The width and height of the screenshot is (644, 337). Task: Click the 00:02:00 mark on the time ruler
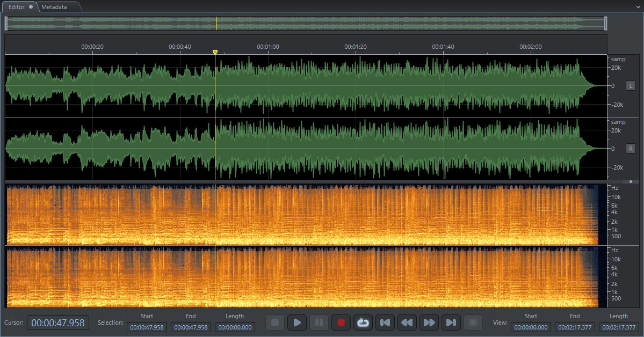coord(531,47)
